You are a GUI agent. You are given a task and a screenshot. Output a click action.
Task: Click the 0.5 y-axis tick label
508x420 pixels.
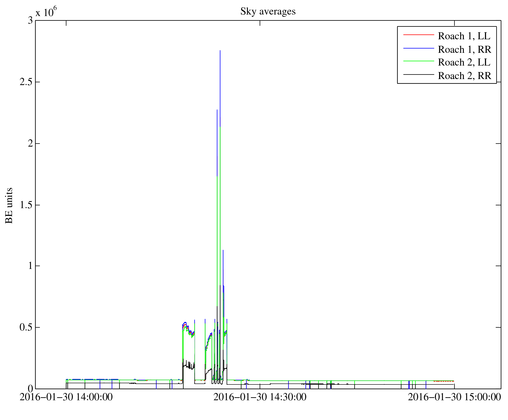point(26,327)
